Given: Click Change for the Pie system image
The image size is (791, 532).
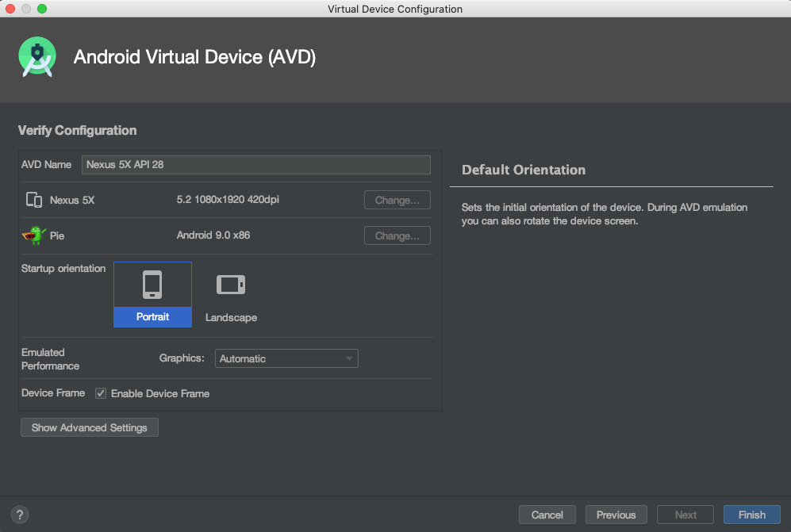Looking at the screenshot, I should click(x=397, y=236).
